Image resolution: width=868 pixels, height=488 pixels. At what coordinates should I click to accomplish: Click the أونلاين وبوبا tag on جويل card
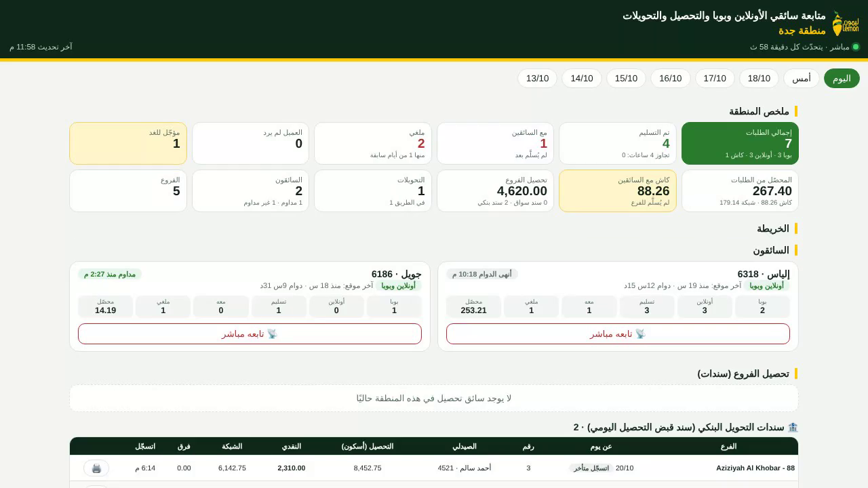coord(399,286)
